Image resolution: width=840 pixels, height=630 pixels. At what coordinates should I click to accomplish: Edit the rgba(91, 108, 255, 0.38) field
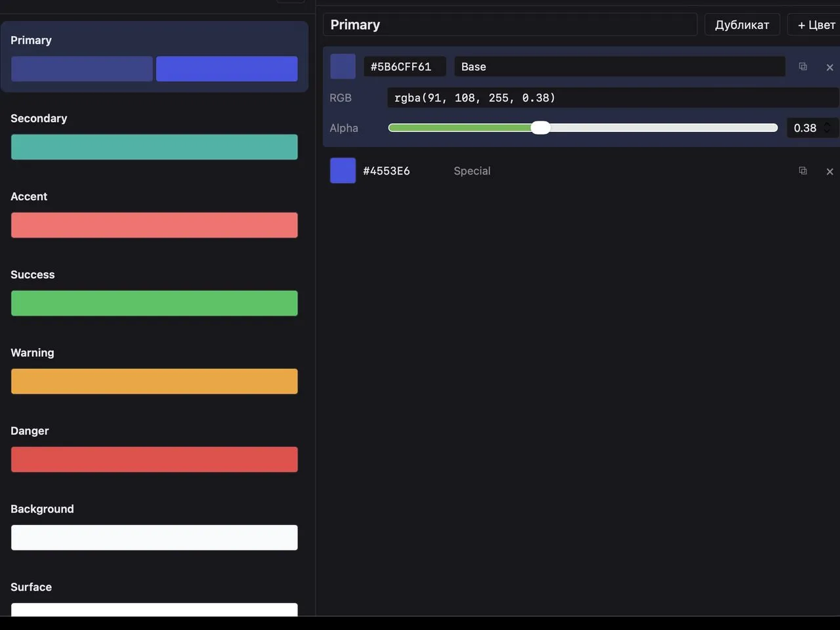coord(613,98)
